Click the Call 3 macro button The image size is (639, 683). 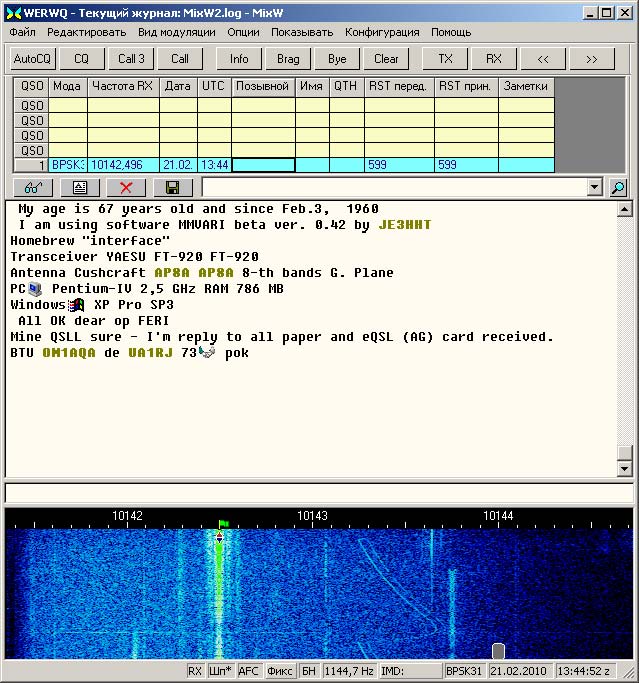coord(131,59)
